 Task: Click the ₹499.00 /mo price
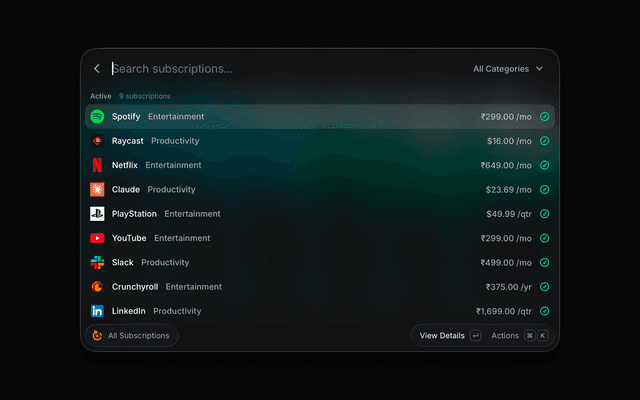tap(506, 262)
